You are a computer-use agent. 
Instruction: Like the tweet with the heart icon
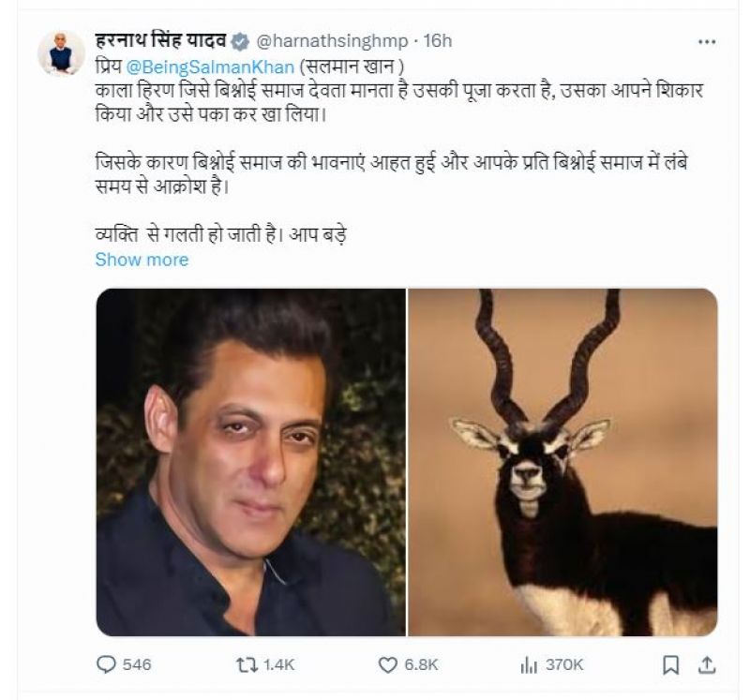pyautogui.click(x=387, y=664)
